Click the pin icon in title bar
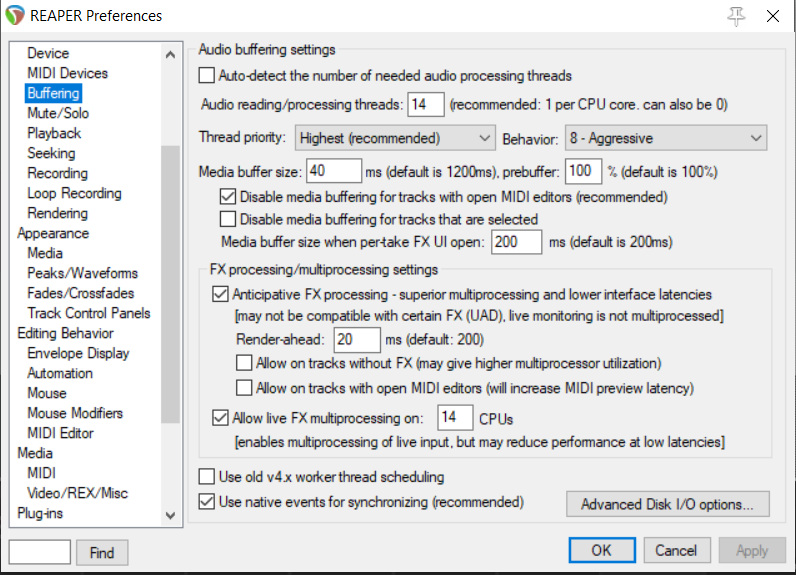This screenshot has height=575, width=796. [x=738, y=16]
